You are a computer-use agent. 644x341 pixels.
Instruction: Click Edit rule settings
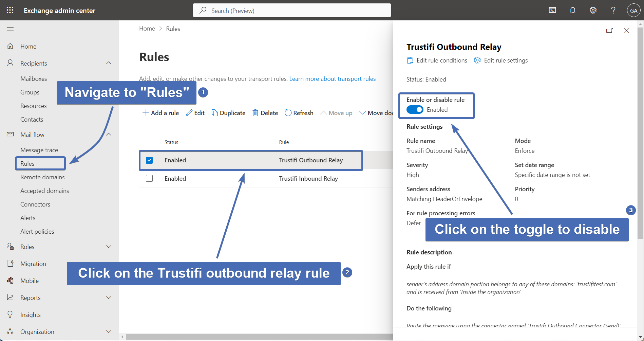[x=501, y=60]
